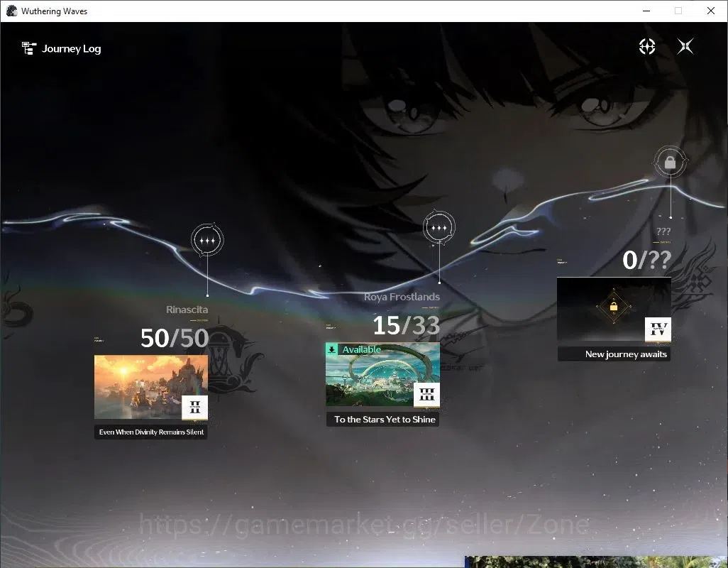Click the chapter II numeral badge
Screen dimensions: 728x568
click(195, 408)
